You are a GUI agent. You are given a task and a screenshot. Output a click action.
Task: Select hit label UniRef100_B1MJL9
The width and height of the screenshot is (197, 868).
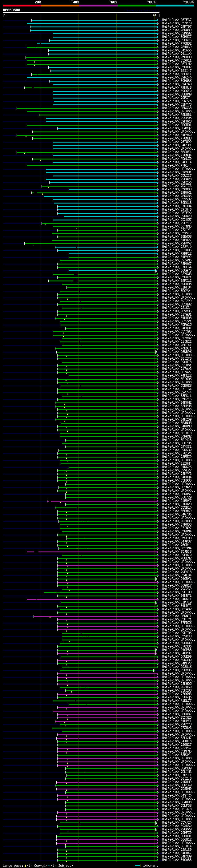click(176, 602)
